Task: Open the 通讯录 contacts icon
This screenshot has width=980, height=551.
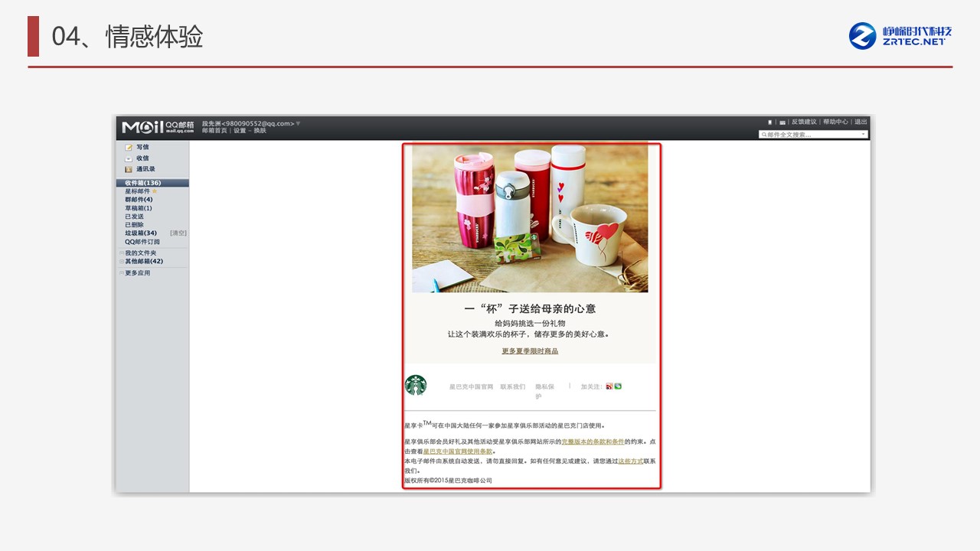Action: (129, 169)
